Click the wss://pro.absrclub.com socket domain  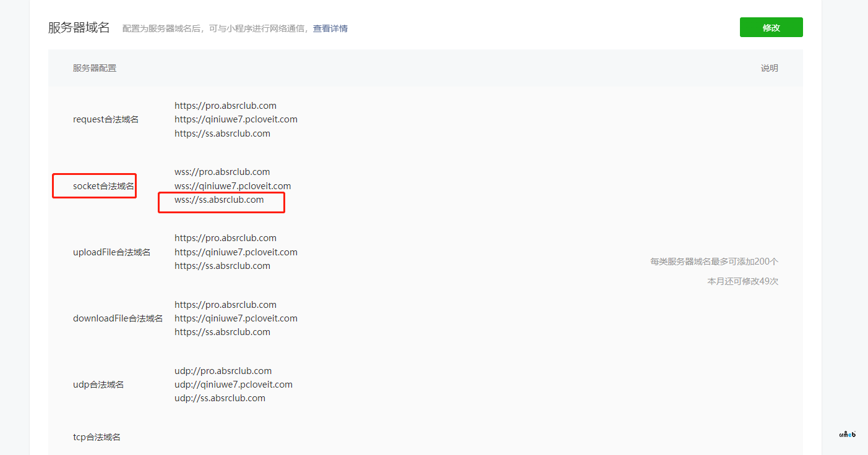click(221, 171)
